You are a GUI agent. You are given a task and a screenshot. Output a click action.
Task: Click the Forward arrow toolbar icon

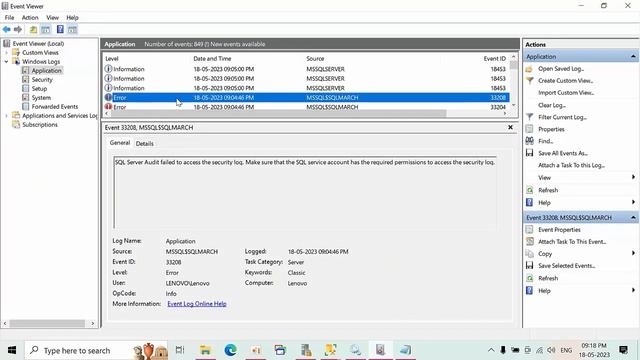18,29
